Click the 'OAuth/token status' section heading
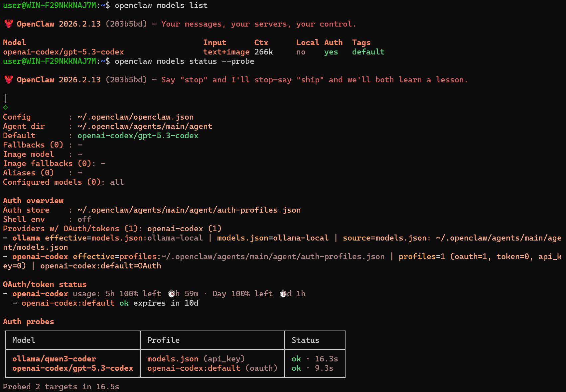Image resolution: width=566 pixels, height=392 pixels. 45,284
